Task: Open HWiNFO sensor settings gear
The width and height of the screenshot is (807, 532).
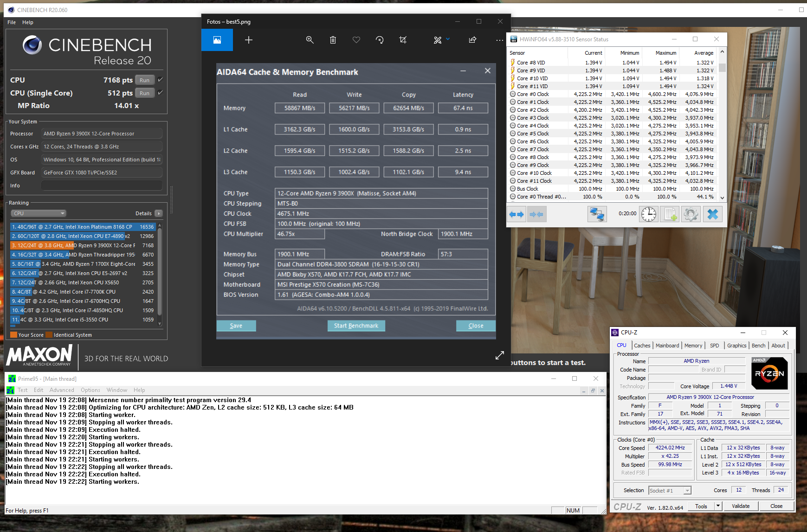Action: (691, 214)
